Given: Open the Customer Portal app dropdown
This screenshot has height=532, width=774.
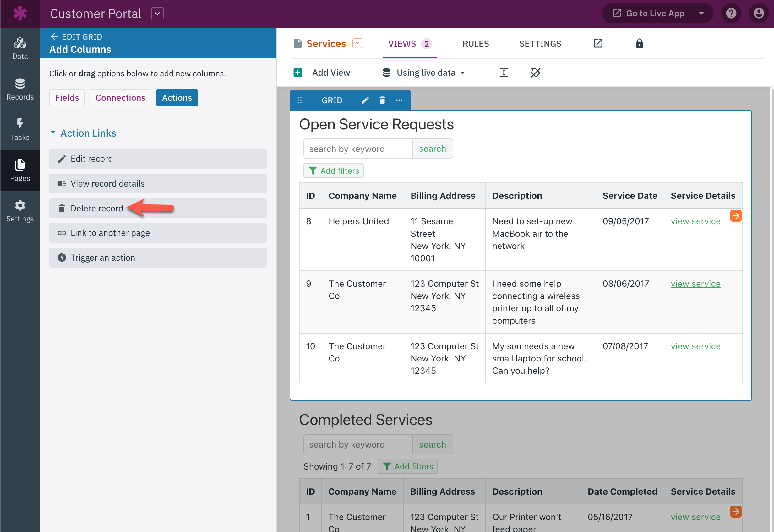Looking at the screenshot, I should point(157,14).
